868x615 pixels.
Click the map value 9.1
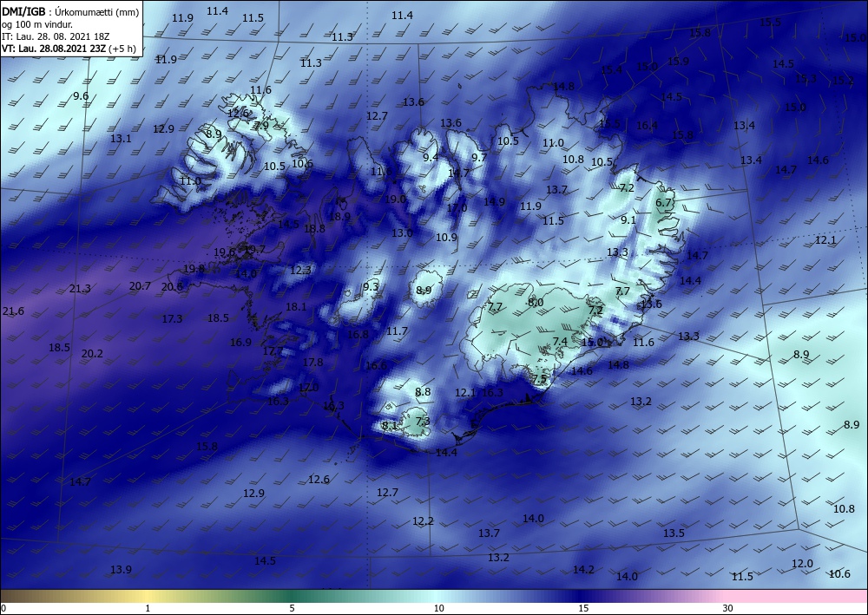coord(628,220)
